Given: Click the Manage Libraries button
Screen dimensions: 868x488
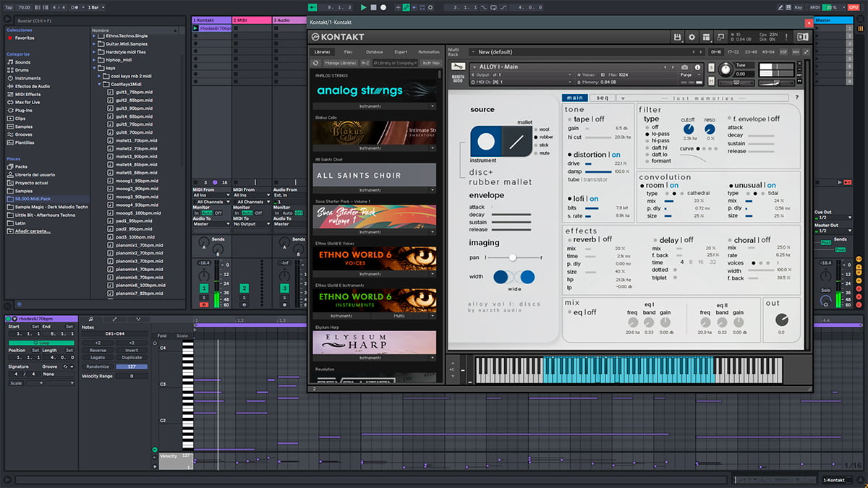Looking at the screenshot, I should (x=340, y=63).
